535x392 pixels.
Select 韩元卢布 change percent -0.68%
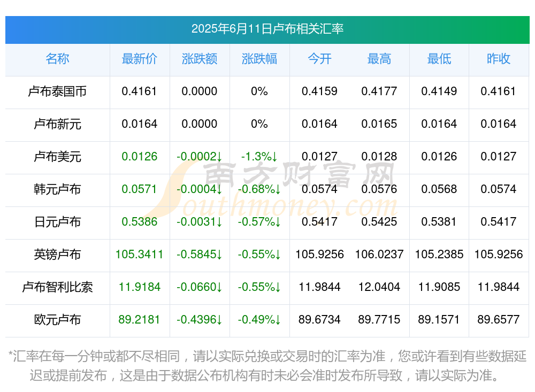[x=259, y=189]
